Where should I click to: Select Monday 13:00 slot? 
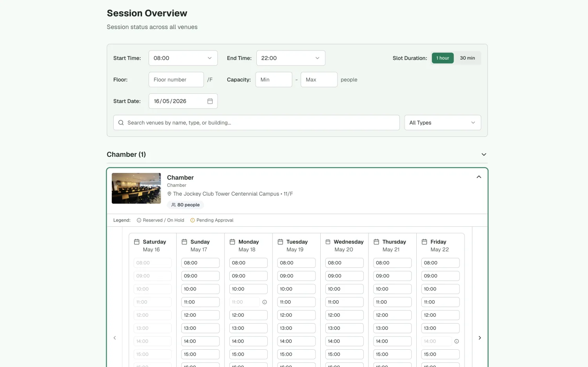pos(249,328)
